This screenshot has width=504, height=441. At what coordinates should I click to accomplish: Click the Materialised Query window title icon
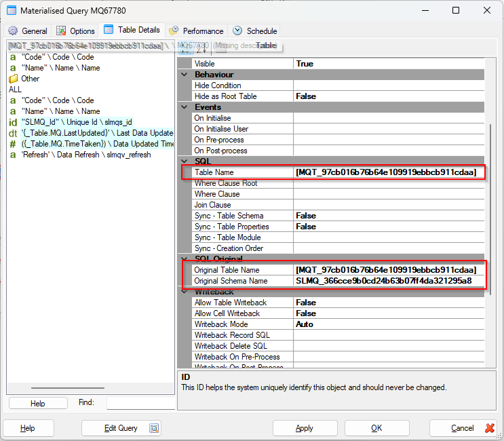12,10
